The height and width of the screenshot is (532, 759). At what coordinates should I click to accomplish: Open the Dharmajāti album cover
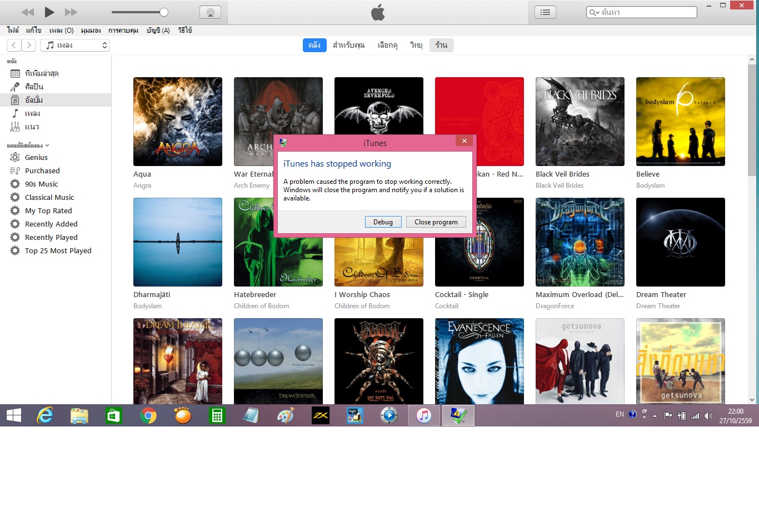(x=178, y=242)
